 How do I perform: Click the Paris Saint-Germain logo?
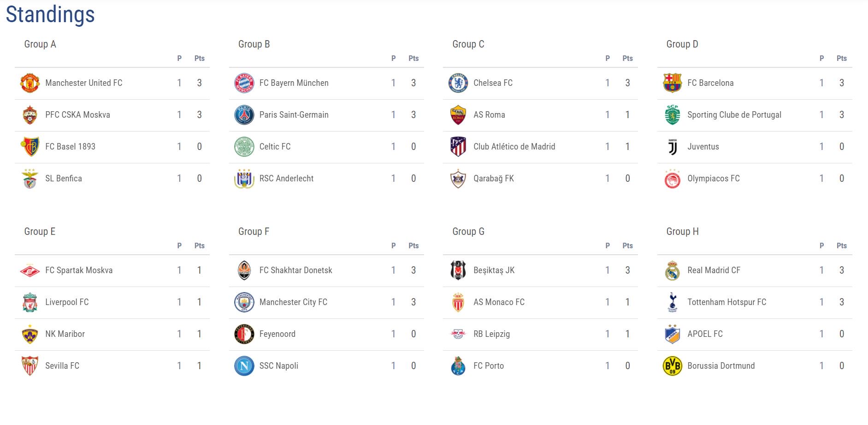(x=244, y=115)
